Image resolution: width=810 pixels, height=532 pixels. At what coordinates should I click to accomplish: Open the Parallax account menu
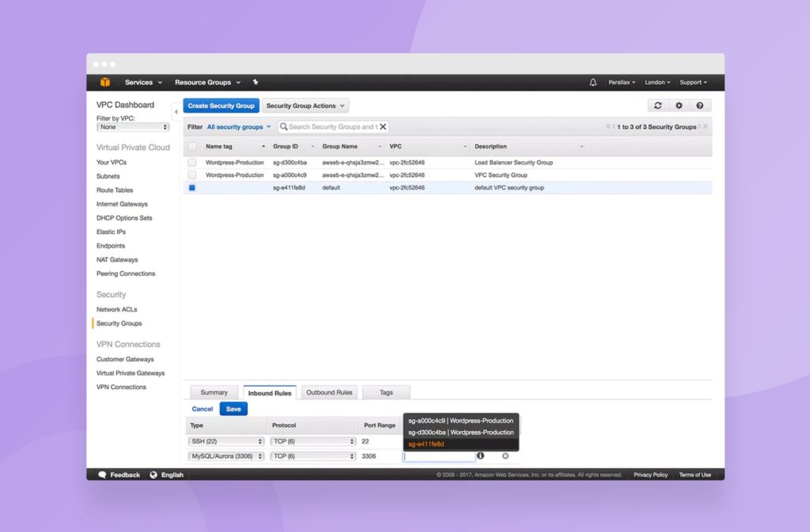[622, 82]
